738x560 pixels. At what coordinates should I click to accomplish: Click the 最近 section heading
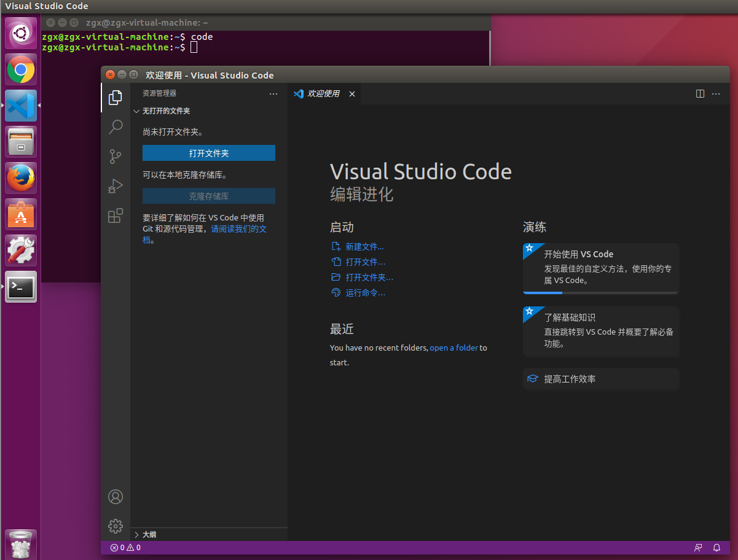pyautogui.click(x=342, y=329)
